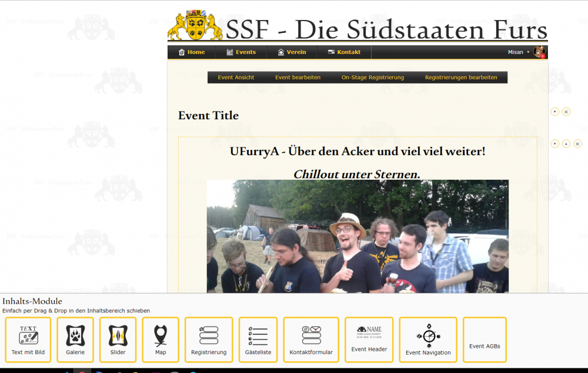Switch to Event Ansicht tab

coord(236,78)
